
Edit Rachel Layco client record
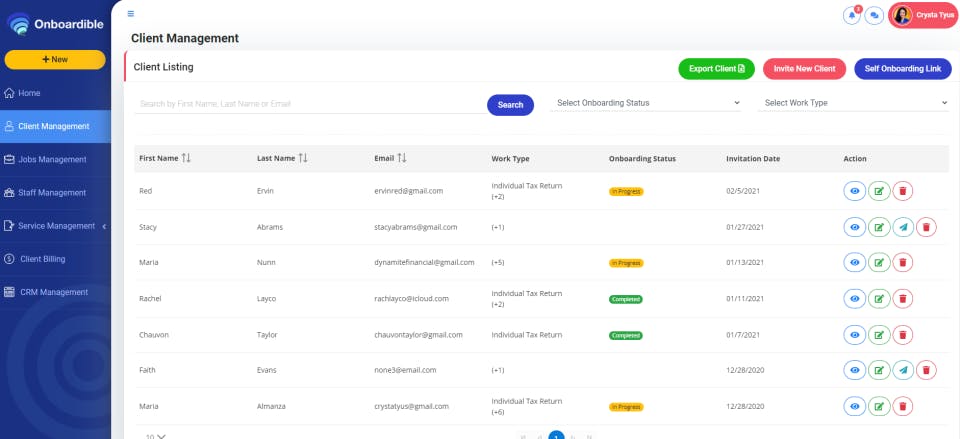[879, 299]
